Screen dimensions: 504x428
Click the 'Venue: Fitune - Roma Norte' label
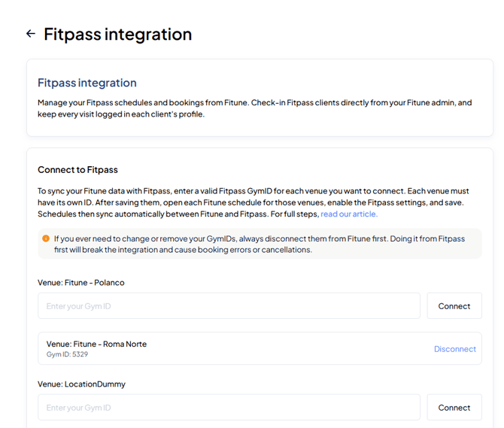tap(96, 344)
